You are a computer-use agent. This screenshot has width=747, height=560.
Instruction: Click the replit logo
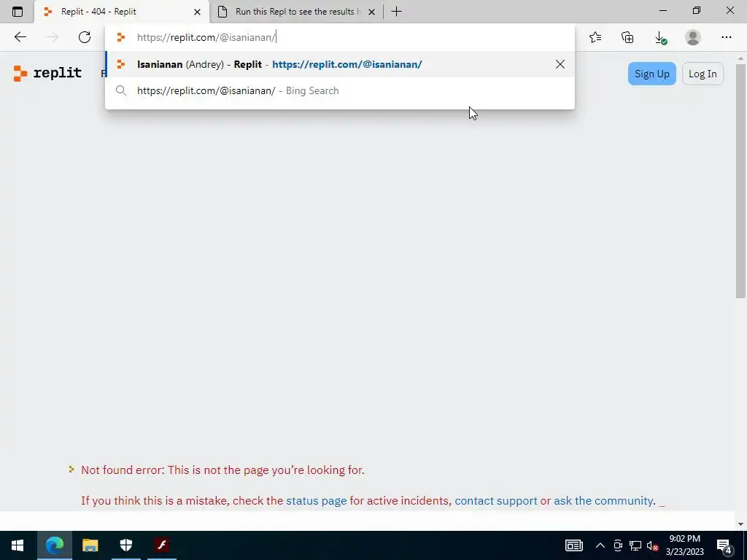(x=47, y=73)
